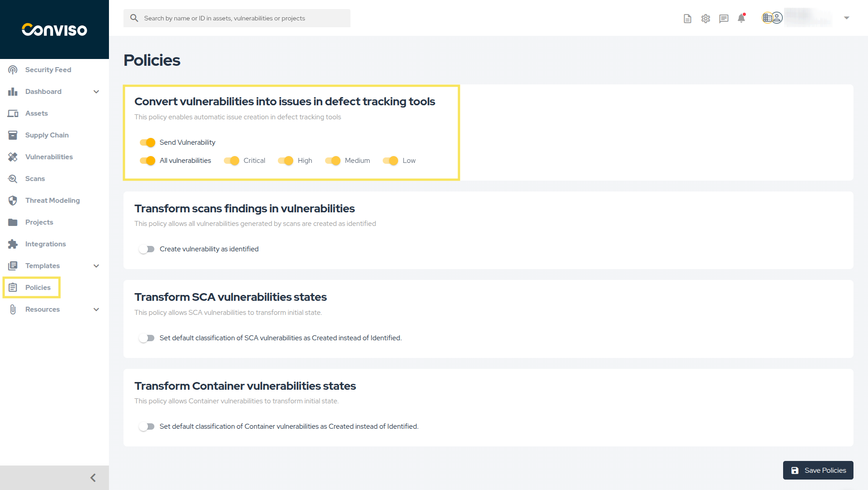Expand the Dashboard submenu chevron
This screenshot has width=868, height=490.
96,92
